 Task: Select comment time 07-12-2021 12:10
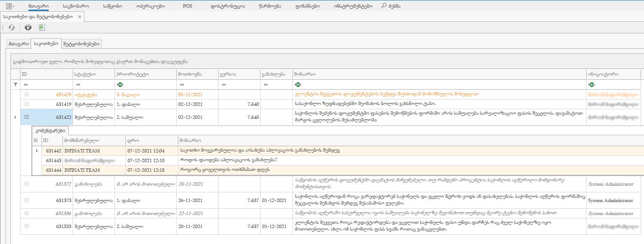pyautogui.click(x=151, y=160)
